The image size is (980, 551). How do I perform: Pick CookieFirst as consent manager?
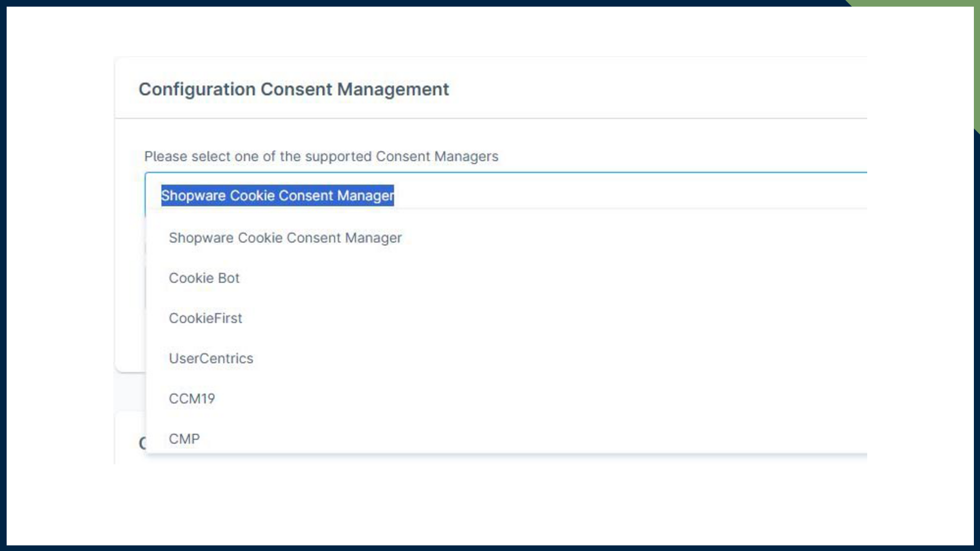[x=206, y=318]
